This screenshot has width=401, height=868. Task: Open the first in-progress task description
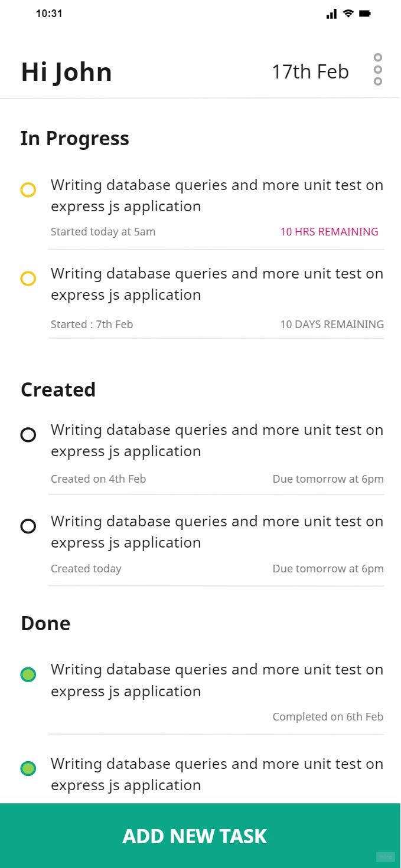click(217, 195)
